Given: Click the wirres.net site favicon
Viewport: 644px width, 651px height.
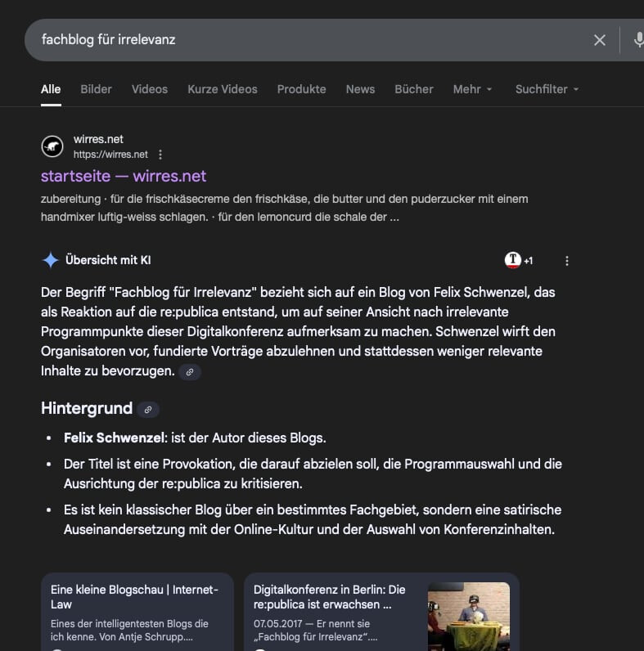Looking at the screenshot, I should [52, 146].
